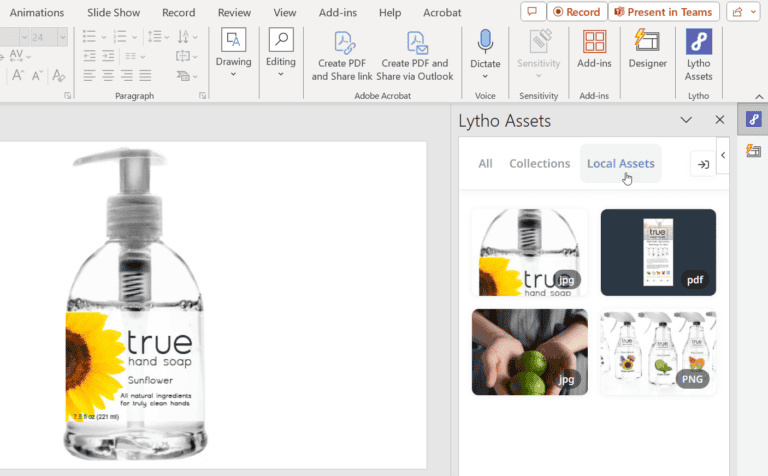
Task: Center the paragraph text
Action: [x=108, y=75]
